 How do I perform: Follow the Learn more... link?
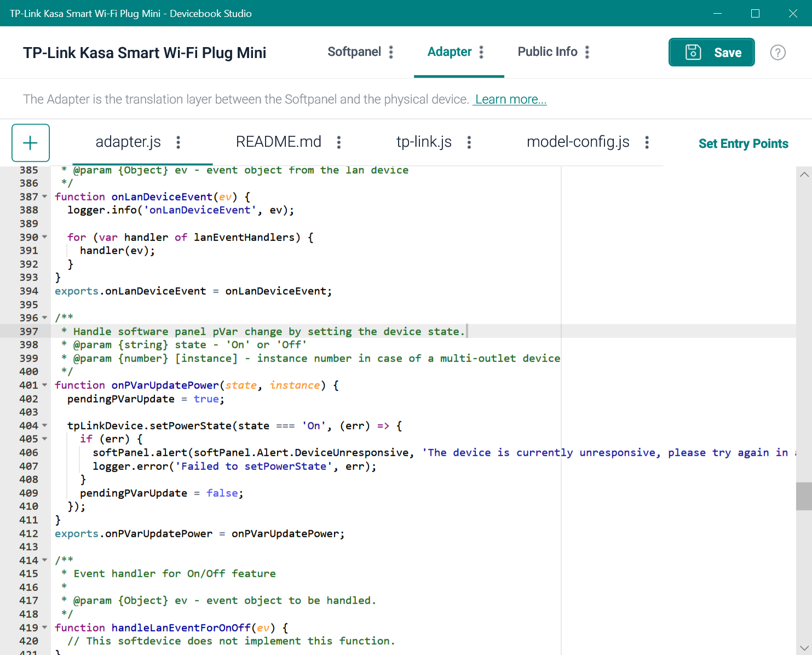coord(510,99)
